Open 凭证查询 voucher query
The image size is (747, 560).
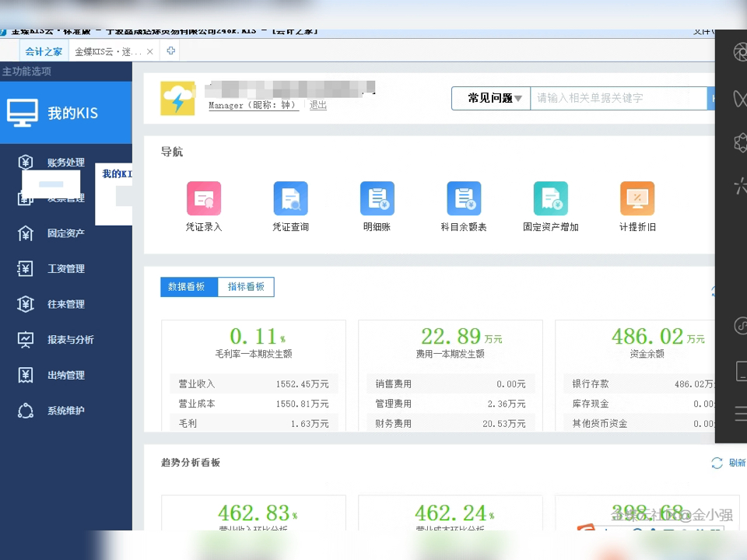tap(290, 198)
